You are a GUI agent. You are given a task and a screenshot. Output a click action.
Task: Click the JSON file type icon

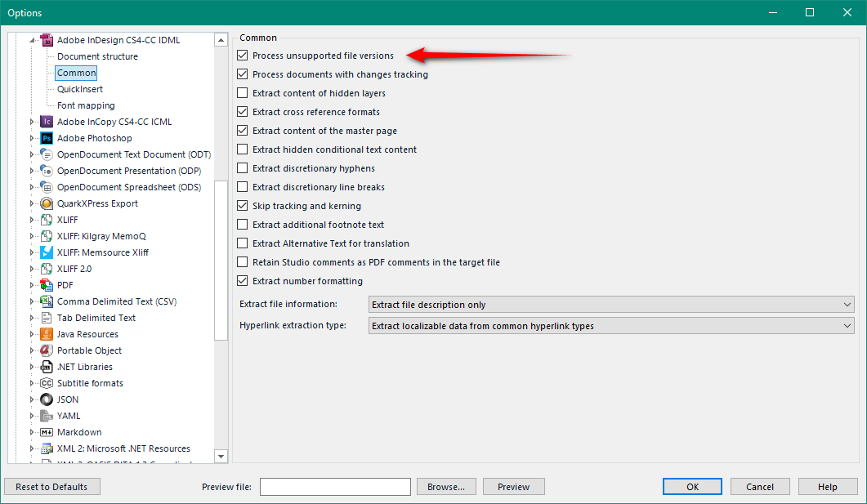[47, 399]
